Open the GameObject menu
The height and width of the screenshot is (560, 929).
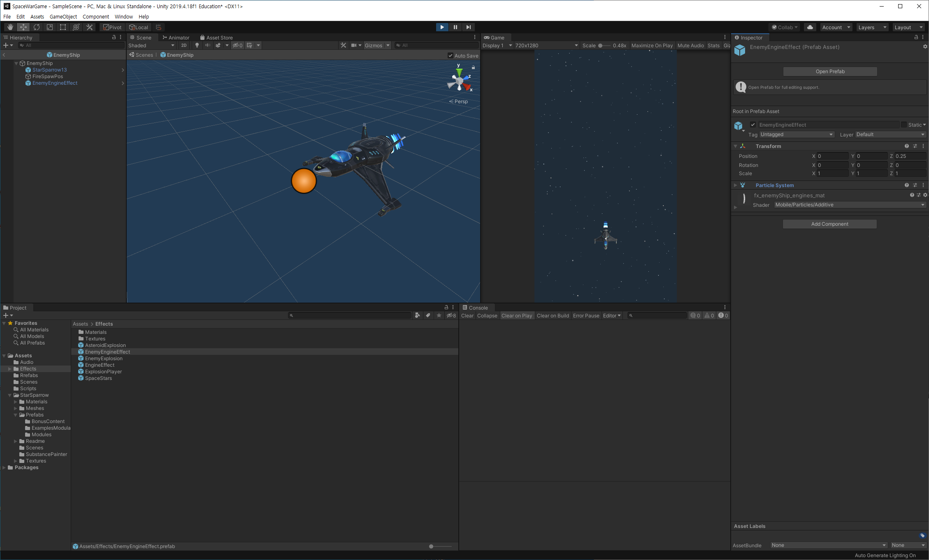point(63,16)
